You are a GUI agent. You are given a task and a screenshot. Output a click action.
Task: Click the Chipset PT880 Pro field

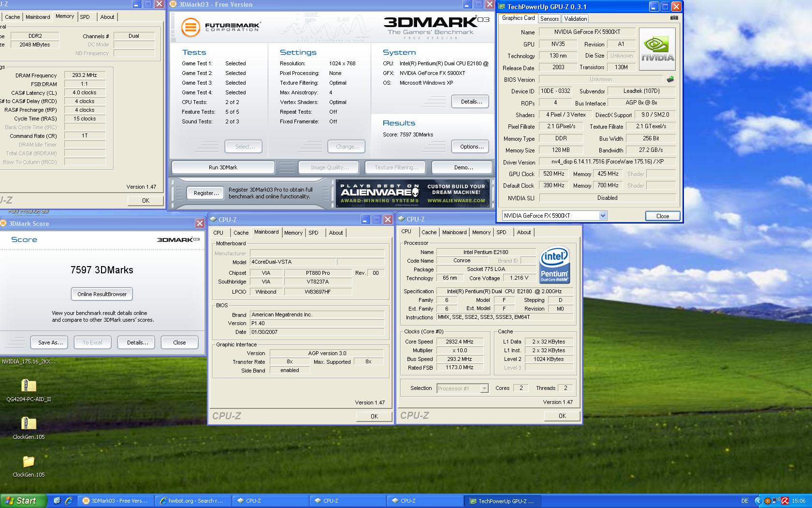tap(318, 273)
